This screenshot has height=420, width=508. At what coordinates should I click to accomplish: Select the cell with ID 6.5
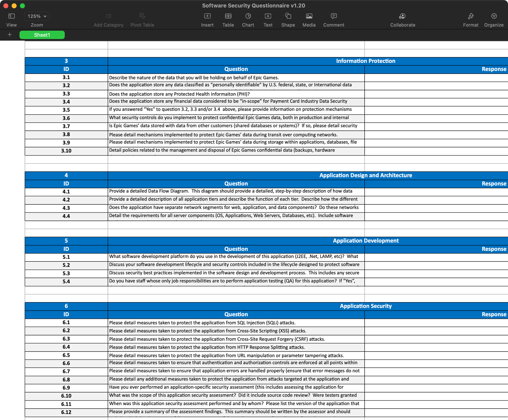coord(66,355)
